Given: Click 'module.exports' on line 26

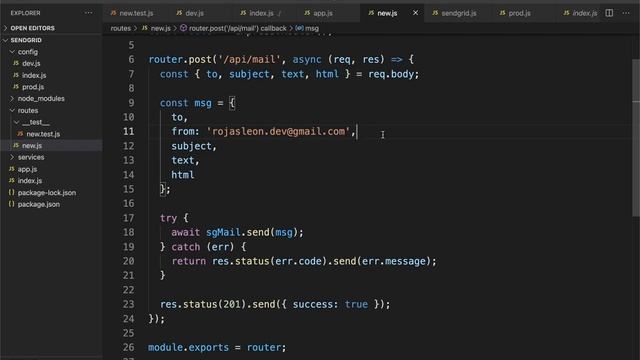Looking at the screenshot, I should coord(188,347).
